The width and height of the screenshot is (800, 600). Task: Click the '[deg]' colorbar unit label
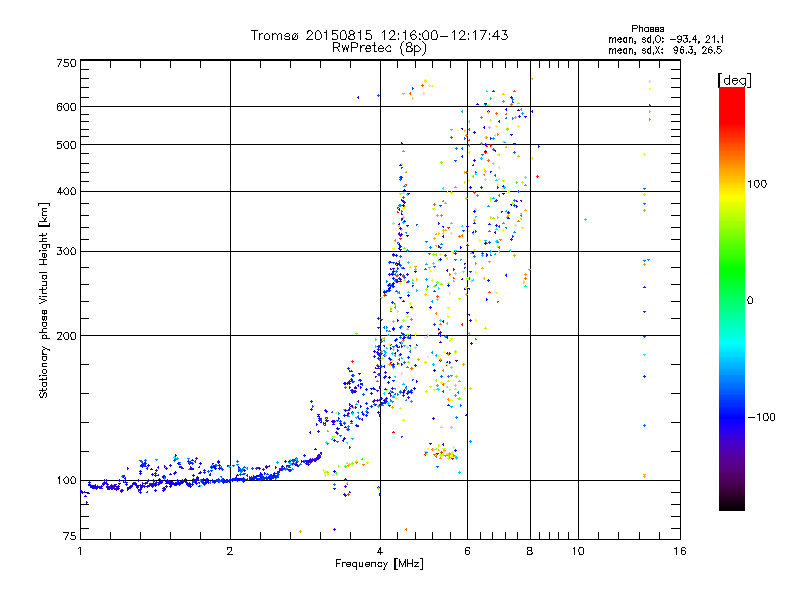(734, 80)
